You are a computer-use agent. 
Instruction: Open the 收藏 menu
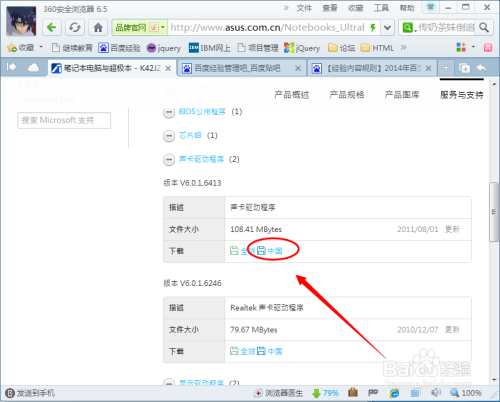tap(355, 8)
